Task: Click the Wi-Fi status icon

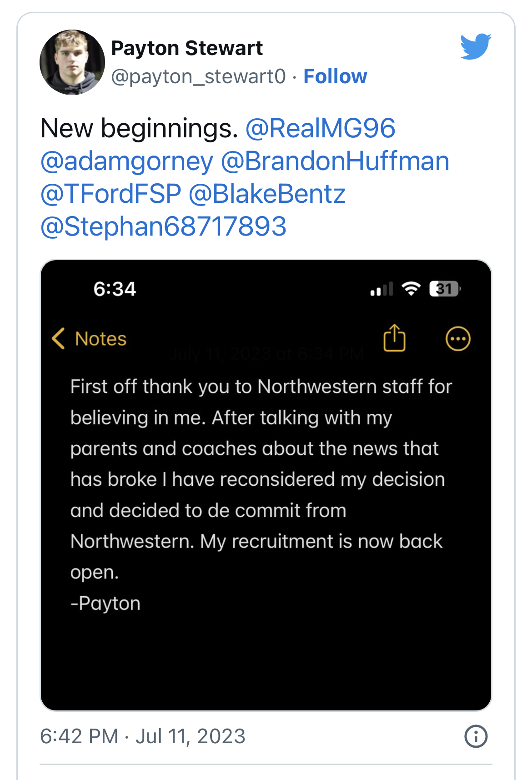Action: click(411, 289)
